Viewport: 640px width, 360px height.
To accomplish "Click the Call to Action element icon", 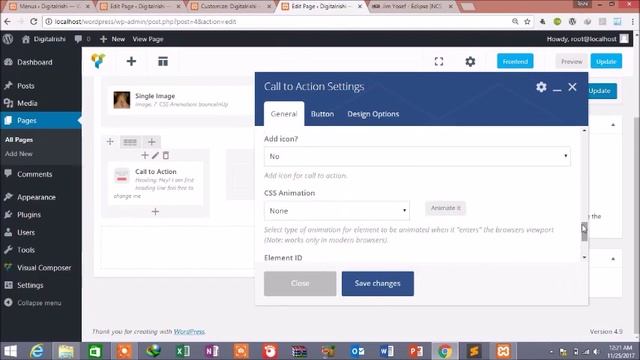I will [122, 176].
